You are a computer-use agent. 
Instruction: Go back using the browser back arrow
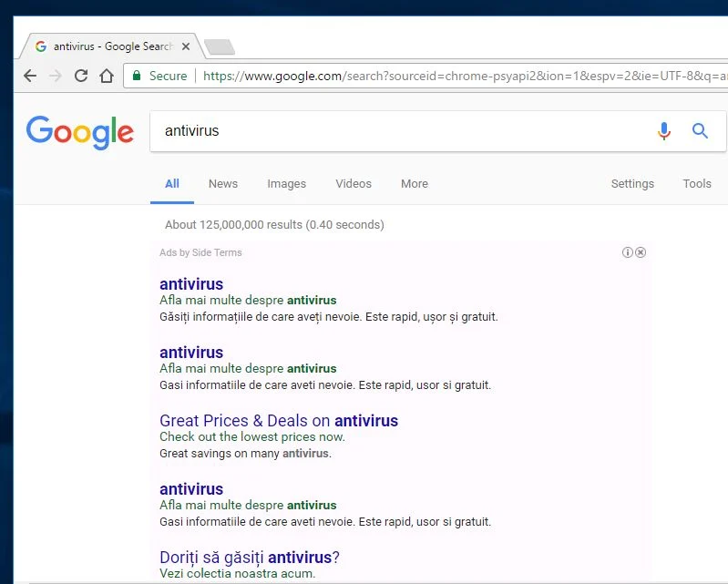pyautogui.click(x=30, y=76)
